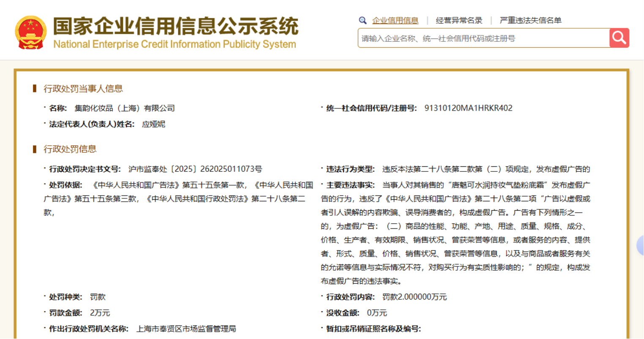Click the 法定代表人(负责人)姓名 label
The width and height of the screenshot is (644, 339).
[92, 124]
